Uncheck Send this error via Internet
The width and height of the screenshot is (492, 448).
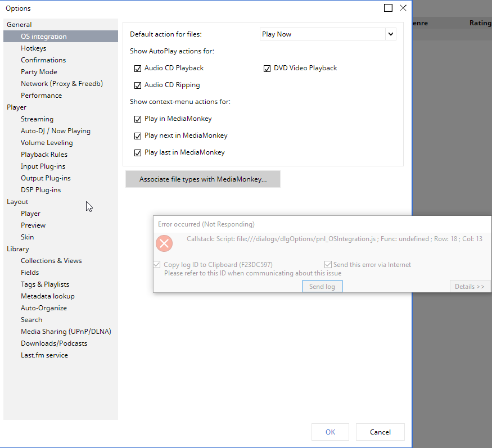328,265
